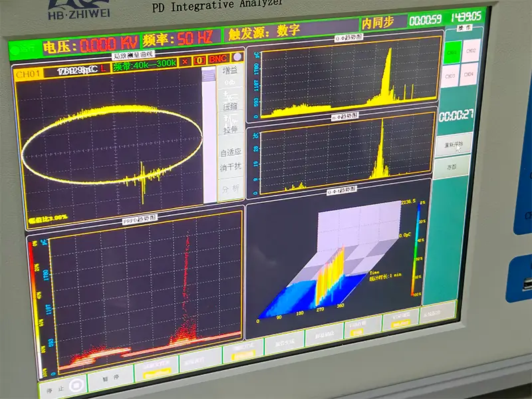Click the 暂停 pause button
The height and width of the screenshot is (399, 532).
click(110, 378)
